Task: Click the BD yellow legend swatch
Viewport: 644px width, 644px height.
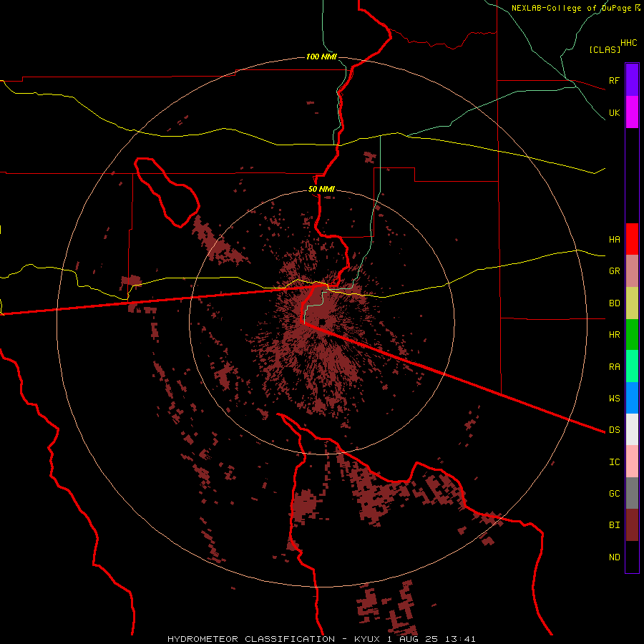Action: [x=632, y=303]
